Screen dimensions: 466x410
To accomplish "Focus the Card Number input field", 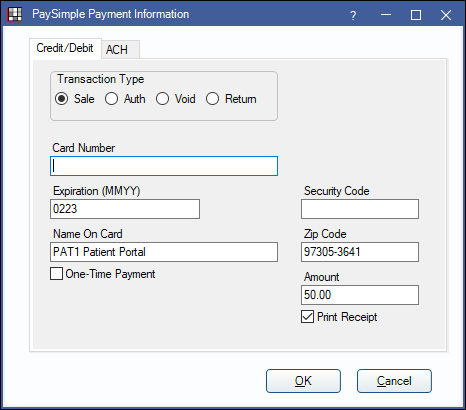I will 164,166.
